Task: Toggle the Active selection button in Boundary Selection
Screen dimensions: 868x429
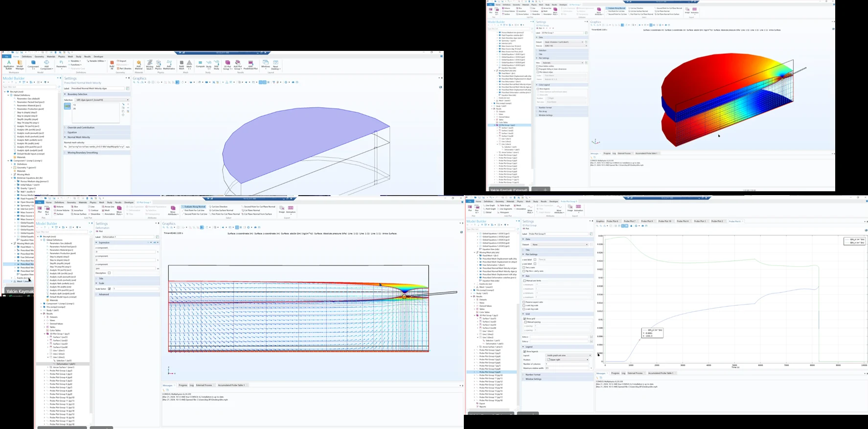Action: (68, 106)
